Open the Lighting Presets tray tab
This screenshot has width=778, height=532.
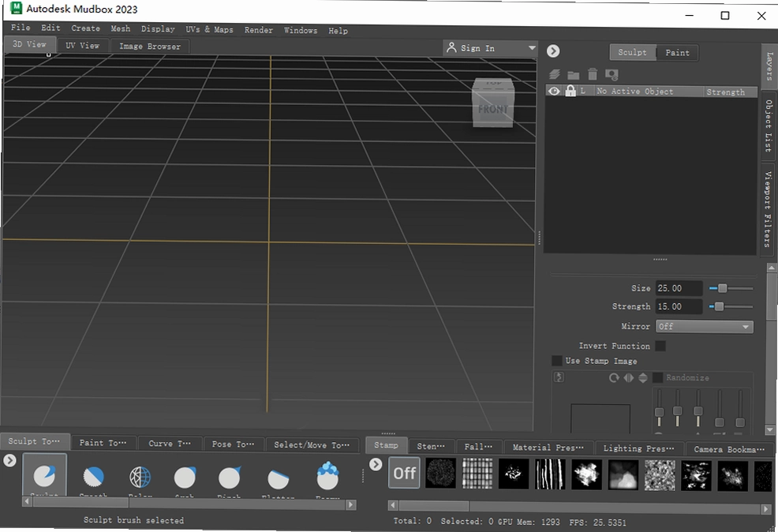coord(639,448)
